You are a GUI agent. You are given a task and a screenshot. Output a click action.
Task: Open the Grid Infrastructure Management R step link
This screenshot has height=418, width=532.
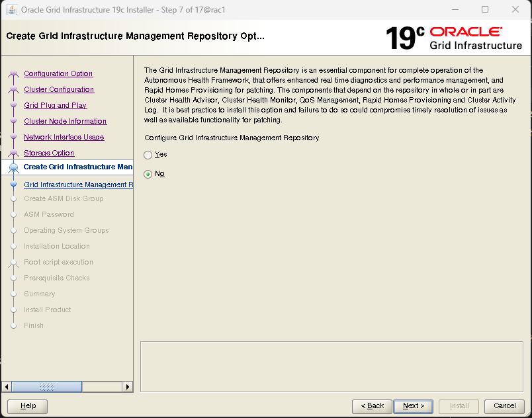point(78,185)
